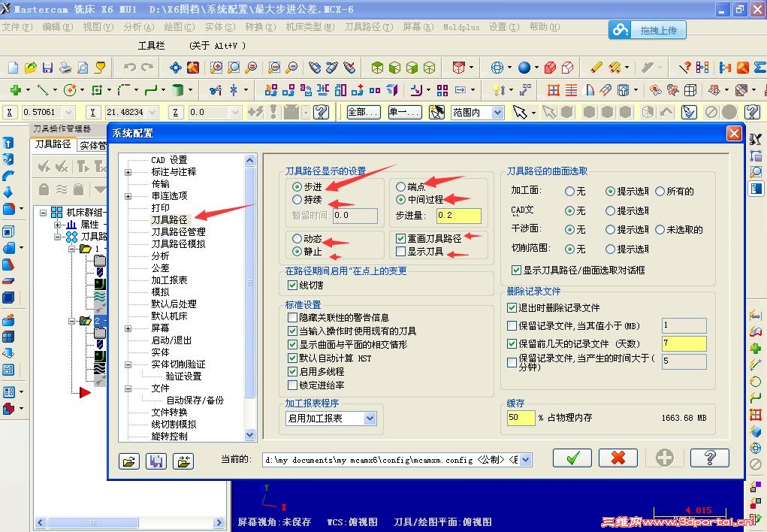Image resolution: width=767 pixels, height=532 pixels.
Task: Collapse the 文件 tree node in config
Action: click(x=128, y=388)
